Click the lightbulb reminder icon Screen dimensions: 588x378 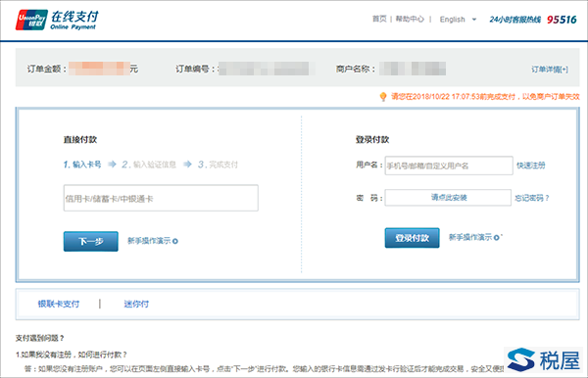pos(383,97)
